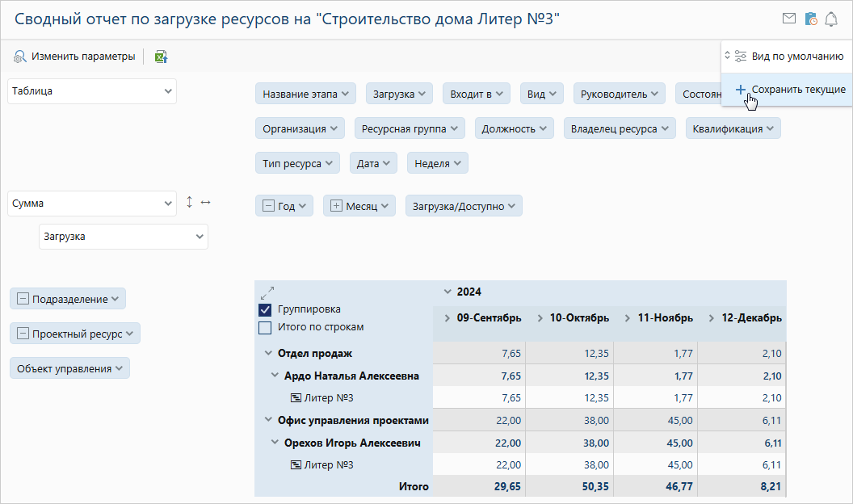Collapse Орехов Игорь Алексеевич row
Image resolution: width=853 pixels, height=504 pixels.
pyautogui.click(x=275, y=443)
